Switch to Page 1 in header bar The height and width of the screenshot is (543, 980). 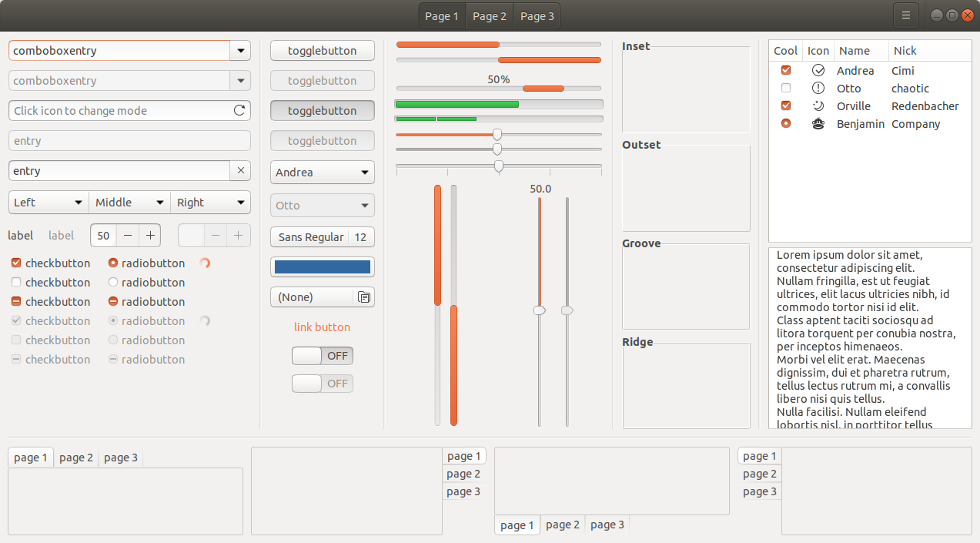pos(442,16)
